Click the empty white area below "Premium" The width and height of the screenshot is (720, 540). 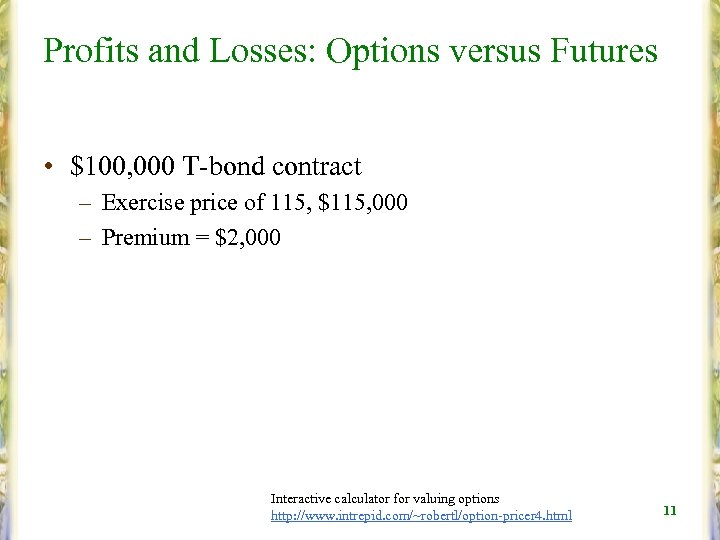tap(300, 360)
